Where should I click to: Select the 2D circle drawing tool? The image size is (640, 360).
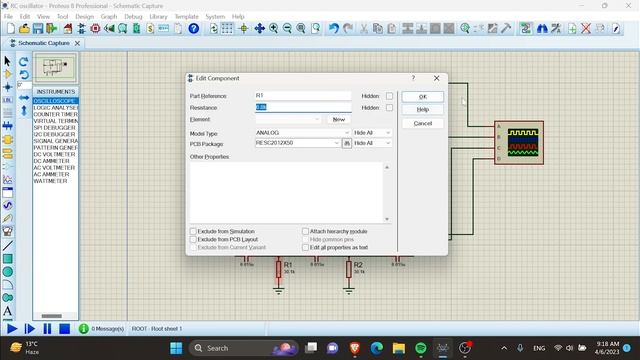[7, 272]
